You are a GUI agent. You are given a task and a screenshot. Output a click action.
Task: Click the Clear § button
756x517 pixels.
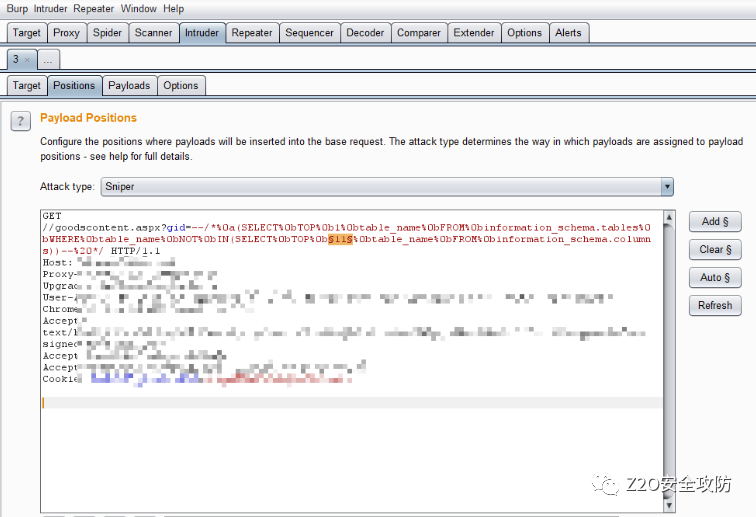click(715, 249)
